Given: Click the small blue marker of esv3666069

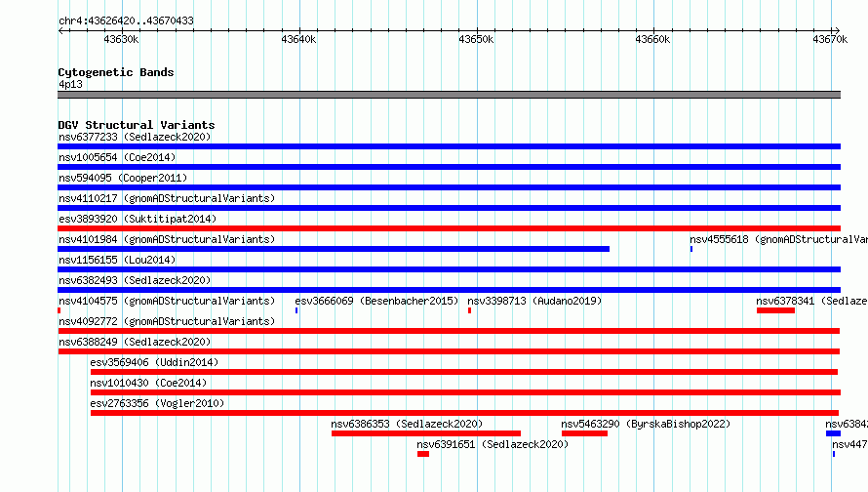Looking at the screenshot, I should pos(296,310).
